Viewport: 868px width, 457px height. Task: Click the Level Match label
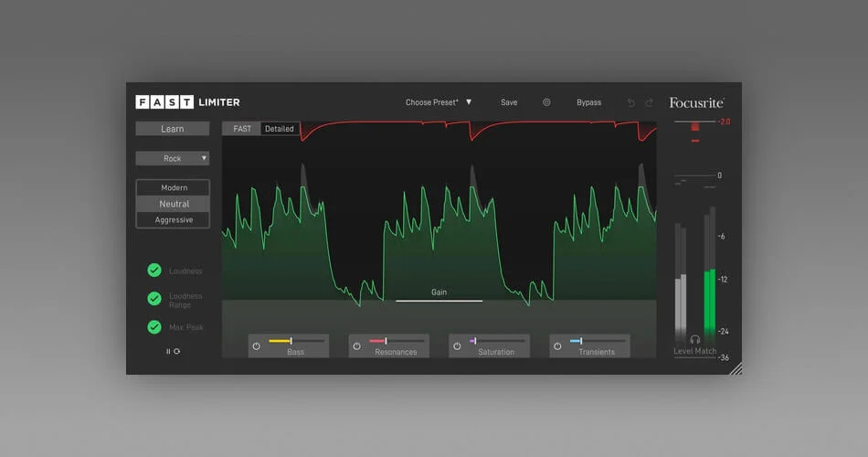click(x=694, y=351)
